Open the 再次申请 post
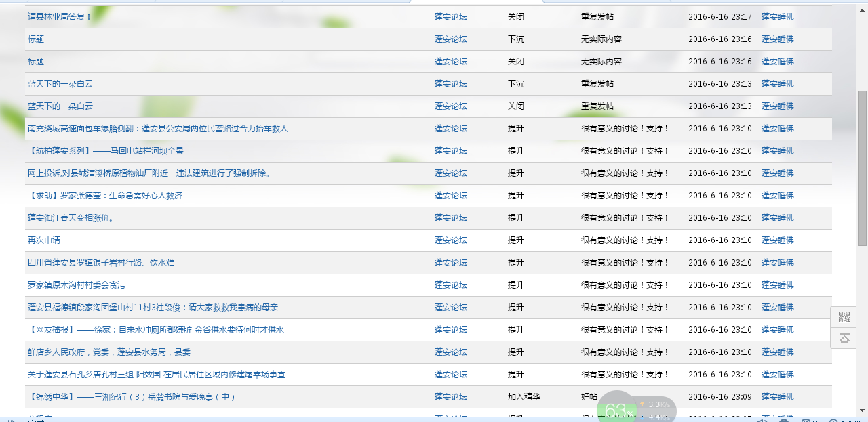This screenshot has width=868, height=422. [44, 240]
